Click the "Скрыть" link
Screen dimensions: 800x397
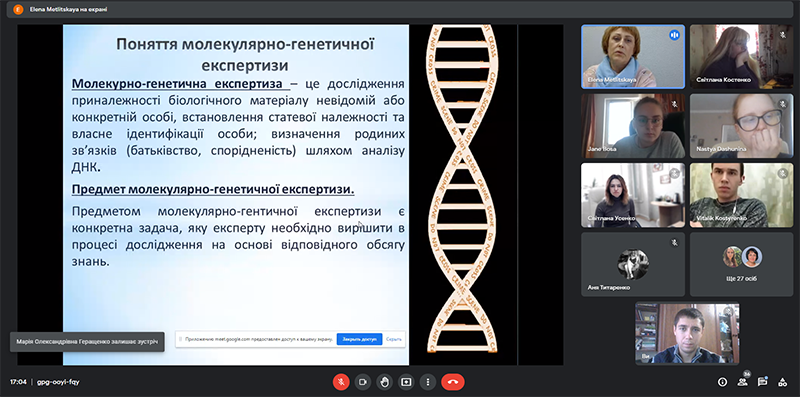pos(393,339)
